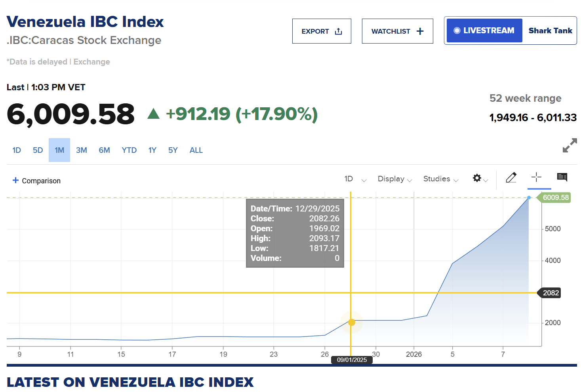
Task: Click the Export share icon
Action: 339,31
